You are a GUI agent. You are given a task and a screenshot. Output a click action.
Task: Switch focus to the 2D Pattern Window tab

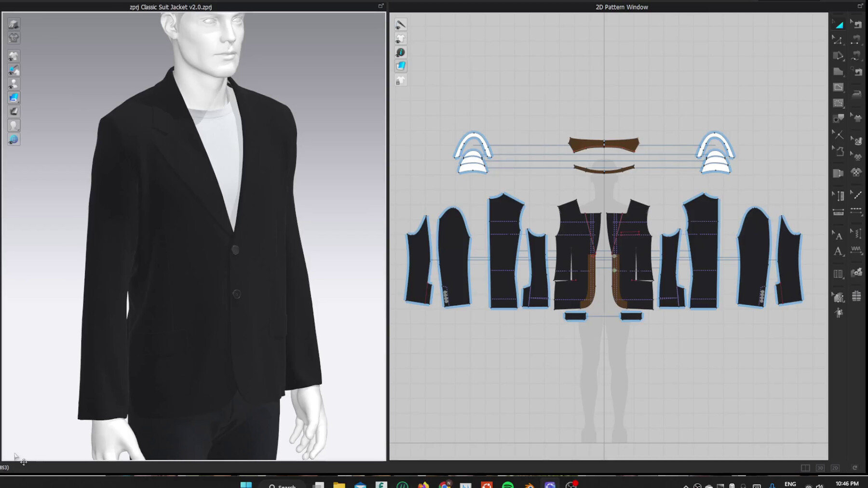(x=621, y=7)
